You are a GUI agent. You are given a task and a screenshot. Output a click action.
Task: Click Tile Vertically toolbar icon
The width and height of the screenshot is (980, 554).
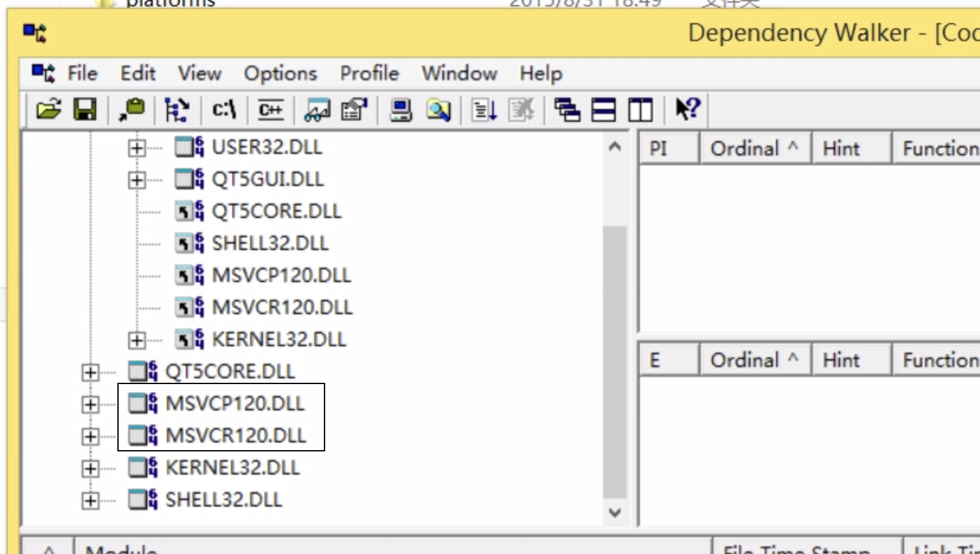[640, 110]
